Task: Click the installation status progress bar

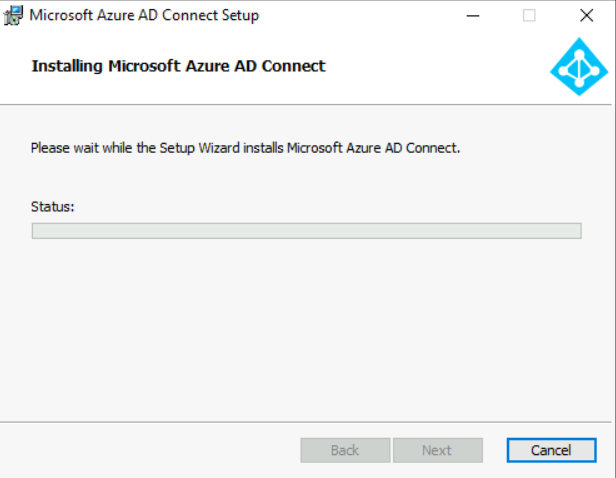Action: (306, 231)
